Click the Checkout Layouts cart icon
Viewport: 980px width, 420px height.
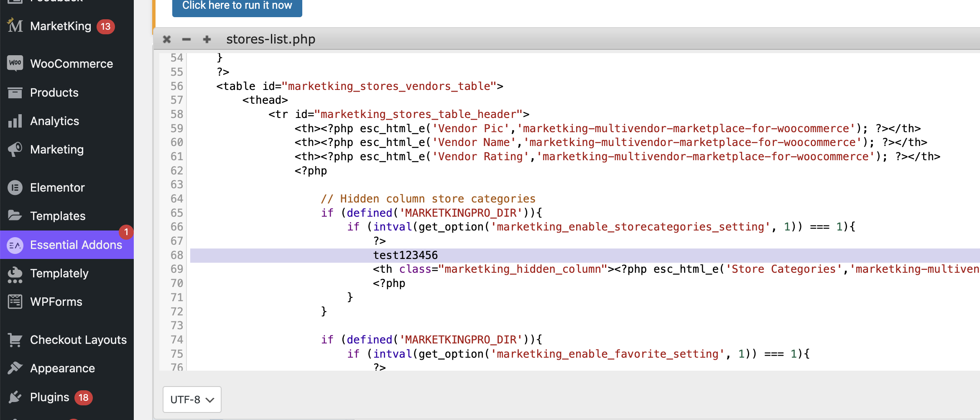(15, 340)
